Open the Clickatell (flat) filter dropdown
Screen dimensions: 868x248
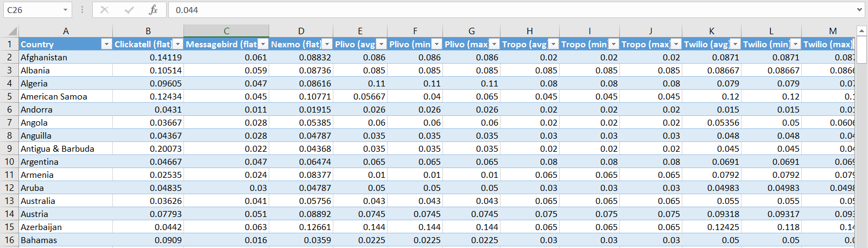pos(178,44)
